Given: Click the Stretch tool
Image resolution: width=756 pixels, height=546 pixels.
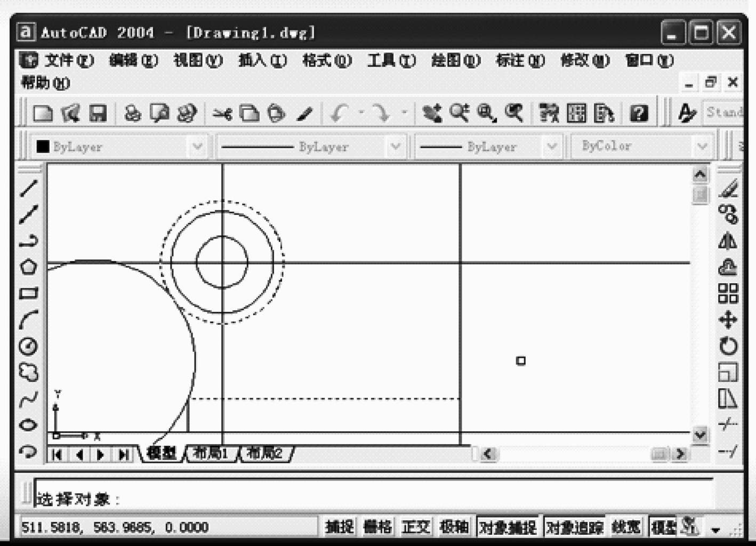Looking at the screenshot, I should point(728,399).
